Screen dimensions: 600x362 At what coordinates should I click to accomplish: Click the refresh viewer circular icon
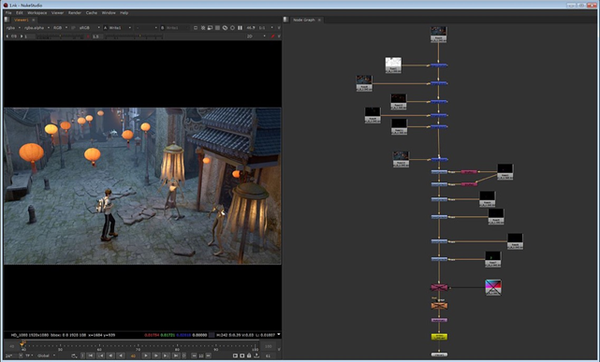232,28
